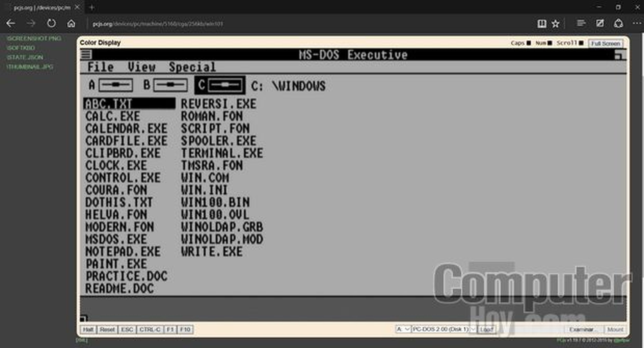Click the browser address bar
Image resolution: width=644 pixels, height=348 pixels.
click(310, 24)
